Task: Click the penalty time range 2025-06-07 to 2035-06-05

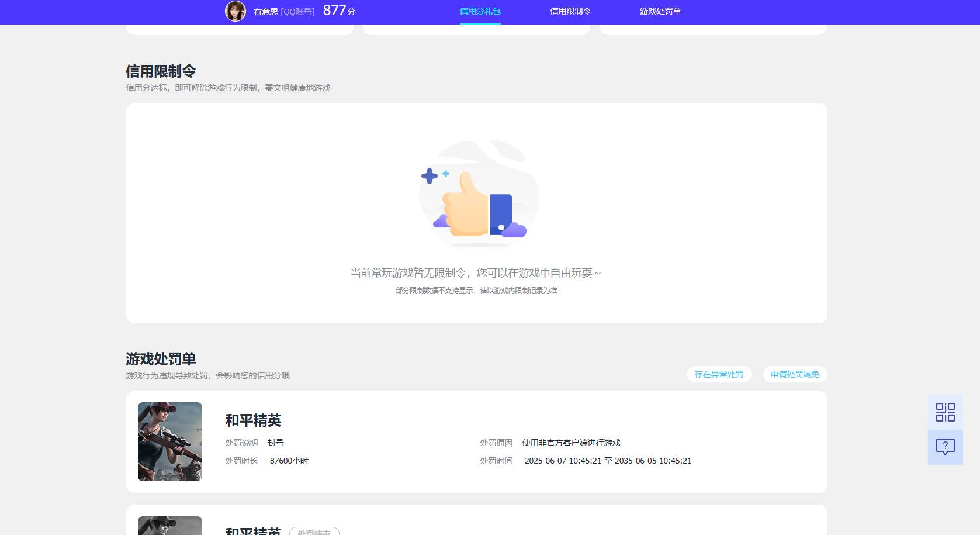Action: (x=608, y=461)
